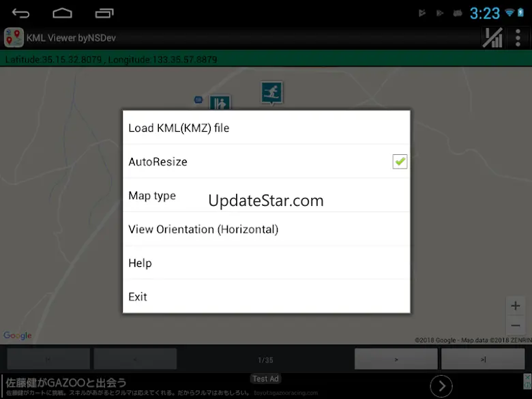This screenshot has width=532, height=399.
Task: Toggle the signal bars toolbar icon
Action: (492, 38)
